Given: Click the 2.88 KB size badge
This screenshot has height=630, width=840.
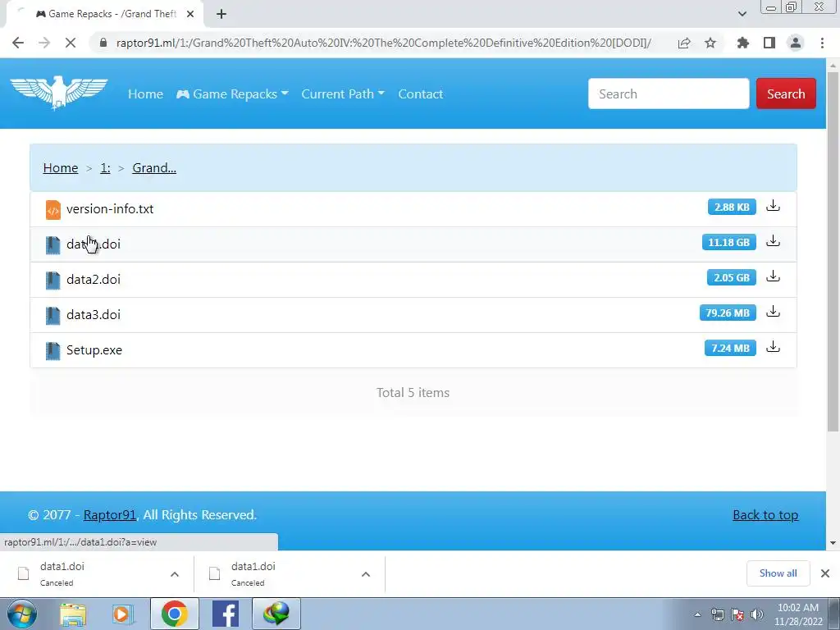Looking at the screenshot, I should pyautogui.click(x=732, y=207).
